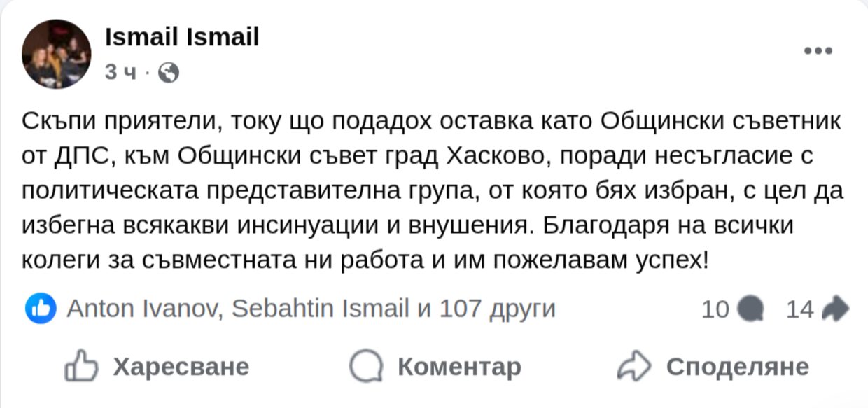Open the Ismail Ismail profile name link
The image size is (868, 408).
point(182,37)
